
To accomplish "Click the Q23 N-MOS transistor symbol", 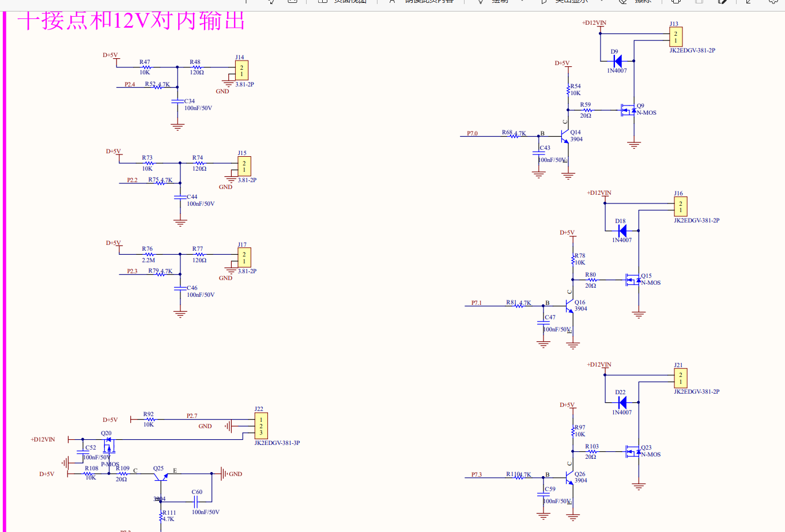I will point(633,451).
